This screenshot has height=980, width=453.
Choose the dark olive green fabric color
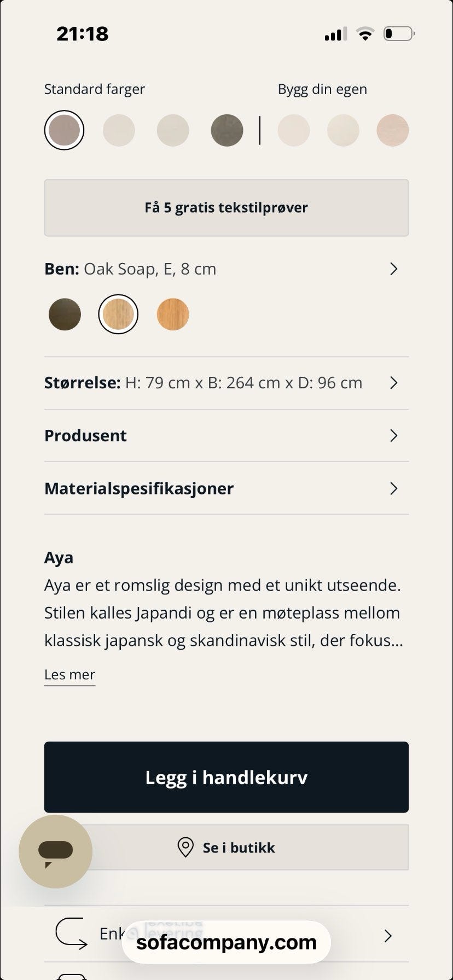[227, 130]
